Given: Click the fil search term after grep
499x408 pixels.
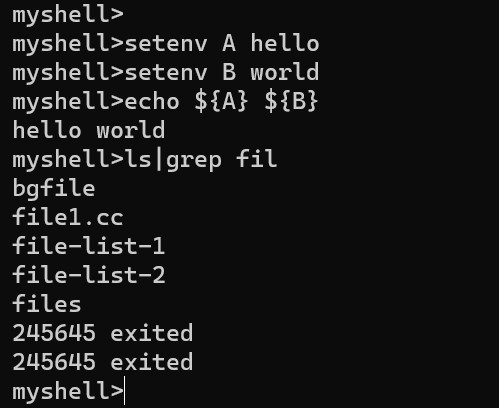Looking at the screenshot, I should point(257,159).
